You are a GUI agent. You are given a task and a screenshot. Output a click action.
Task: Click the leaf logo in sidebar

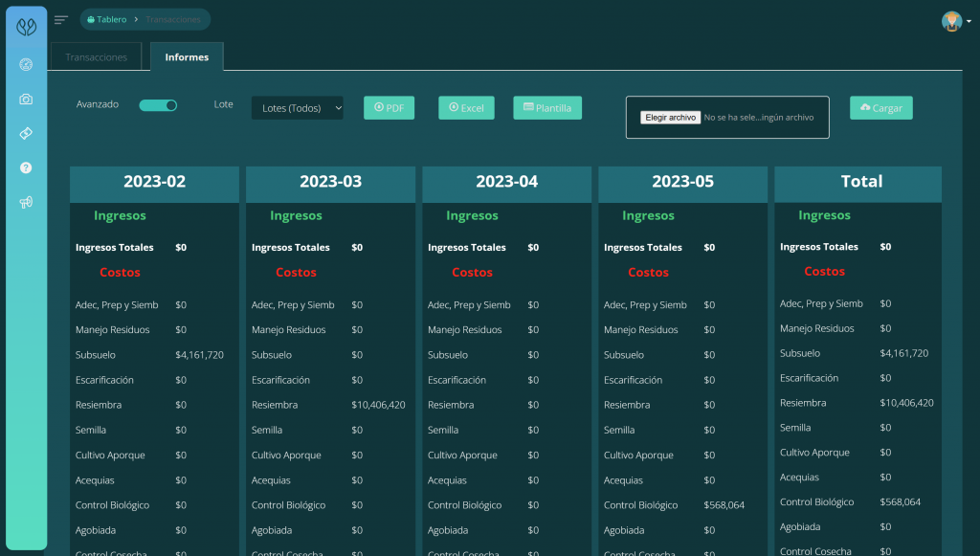click(x=26, y=28)
